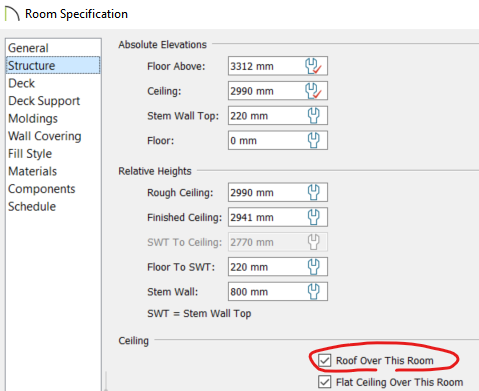
Task: Click the Finished Ceiling 2941 mm field
Action: pos(278,217)
